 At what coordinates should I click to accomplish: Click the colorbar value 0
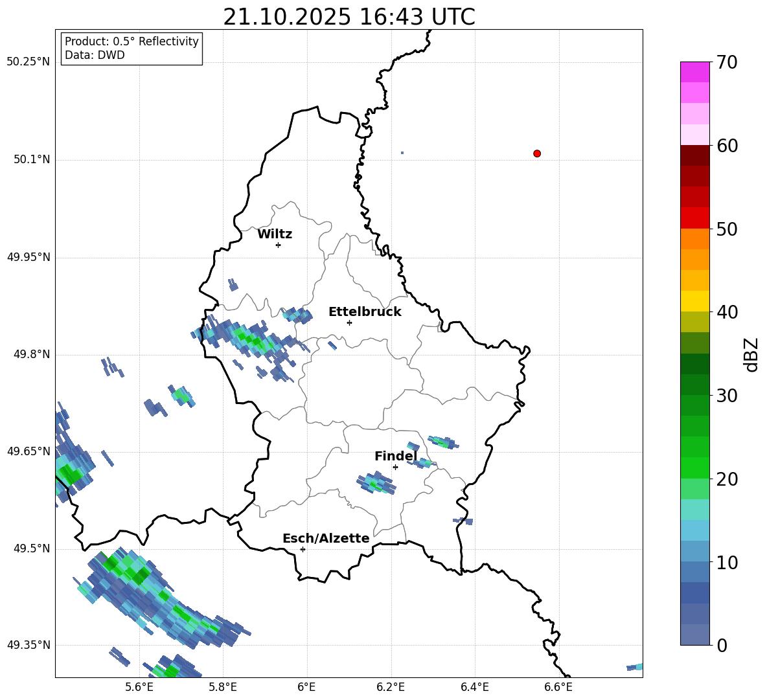[722, 645]
